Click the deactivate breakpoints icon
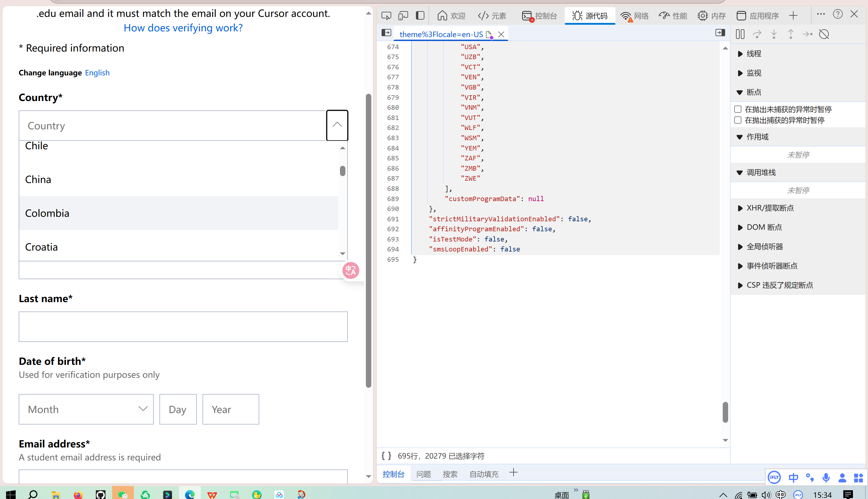 824,34
